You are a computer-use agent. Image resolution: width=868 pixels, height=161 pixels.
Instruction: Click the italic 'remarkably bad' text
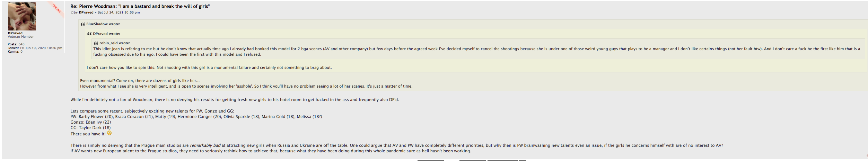205,145
